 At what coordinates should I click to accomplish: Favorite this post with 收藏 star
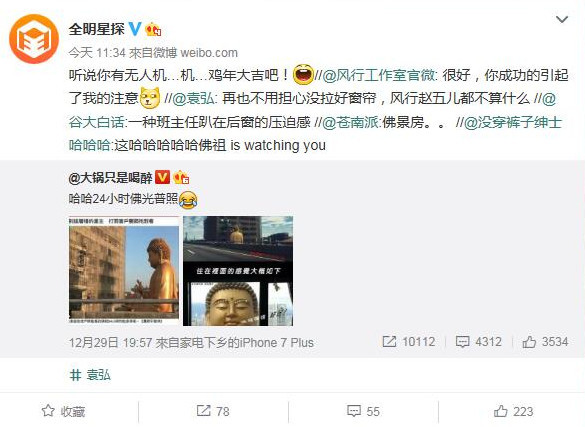tap(63, 411)
